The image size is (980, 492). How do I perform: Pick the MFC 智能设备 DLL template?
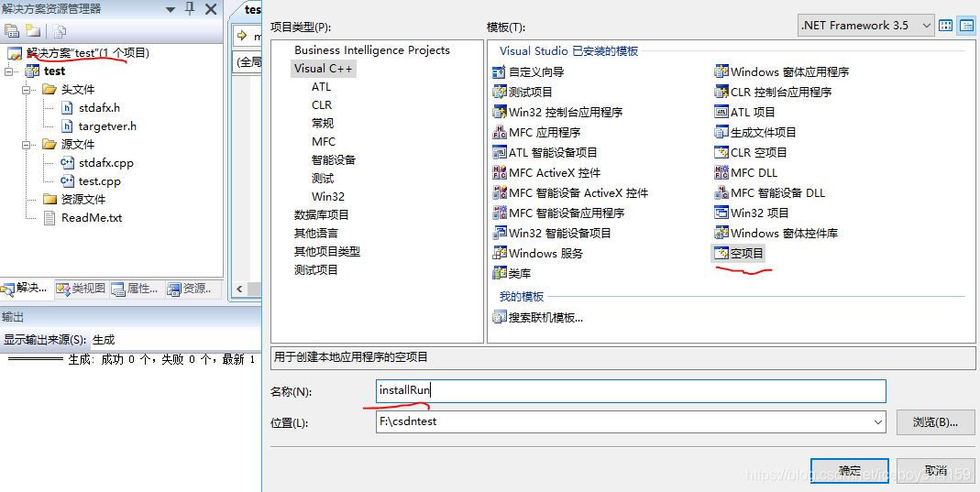point(769,193)
